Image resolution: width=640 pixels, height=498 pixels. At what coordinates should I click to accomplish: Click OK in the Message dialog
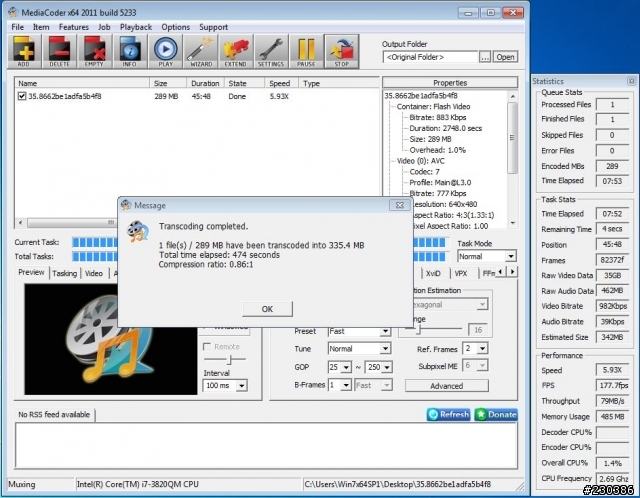click(267, 309)
